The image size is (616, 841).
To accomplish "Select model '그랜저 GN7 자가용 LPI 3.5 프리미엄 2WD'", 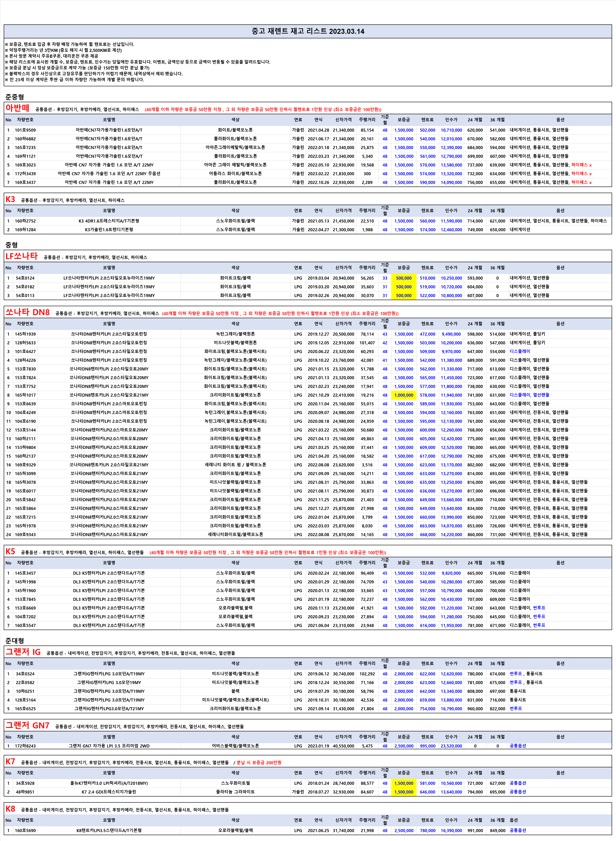I will click(x=109, y=746).
